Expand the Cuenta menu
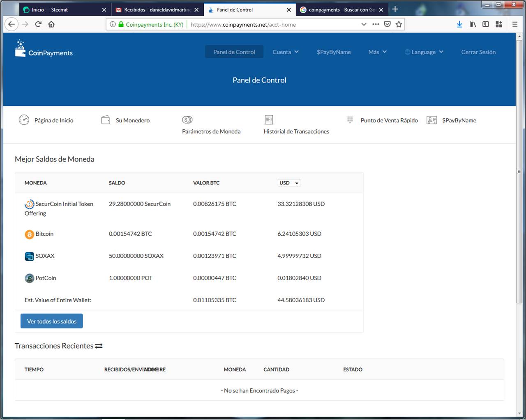526x420 pixels. pyautogui.click(x=286, y=52)
